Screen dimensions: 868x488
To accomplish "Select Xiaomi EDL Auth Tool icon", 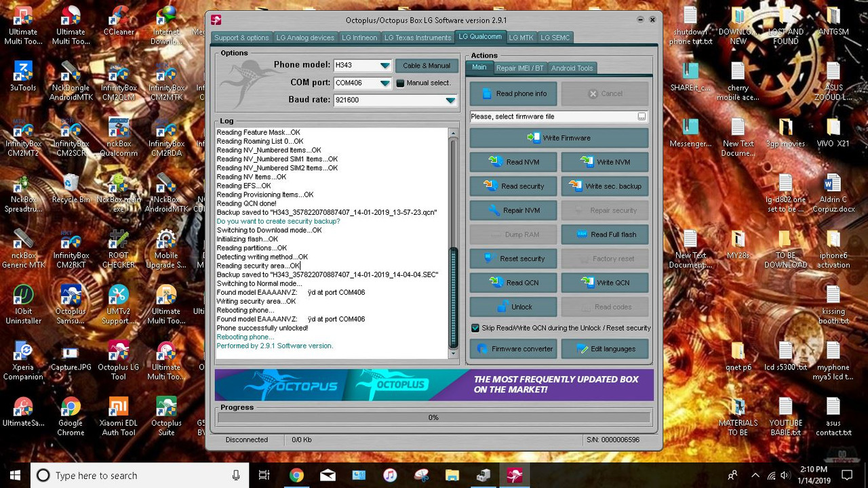I will click(119, 417).
